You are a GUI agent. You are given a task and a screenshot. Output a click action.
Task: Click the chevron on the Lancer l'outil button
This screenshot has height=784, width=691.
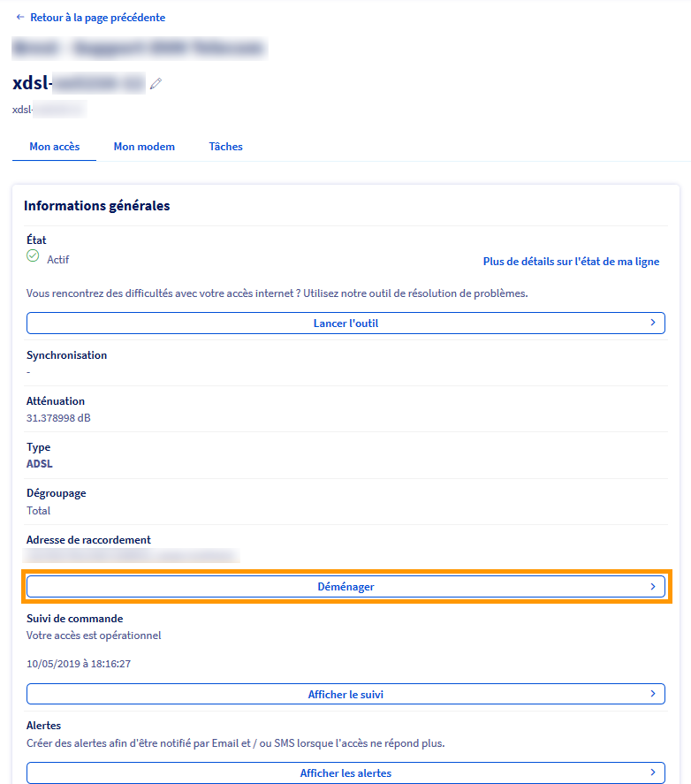click(x=652, y=323)
